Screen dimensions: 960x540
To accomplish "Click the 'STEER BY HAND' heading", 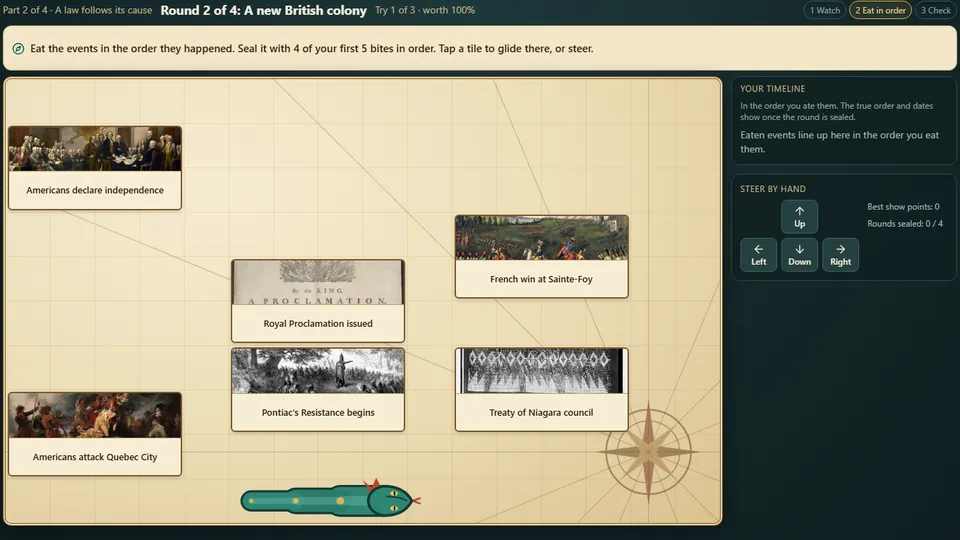I will click(773, 189).
